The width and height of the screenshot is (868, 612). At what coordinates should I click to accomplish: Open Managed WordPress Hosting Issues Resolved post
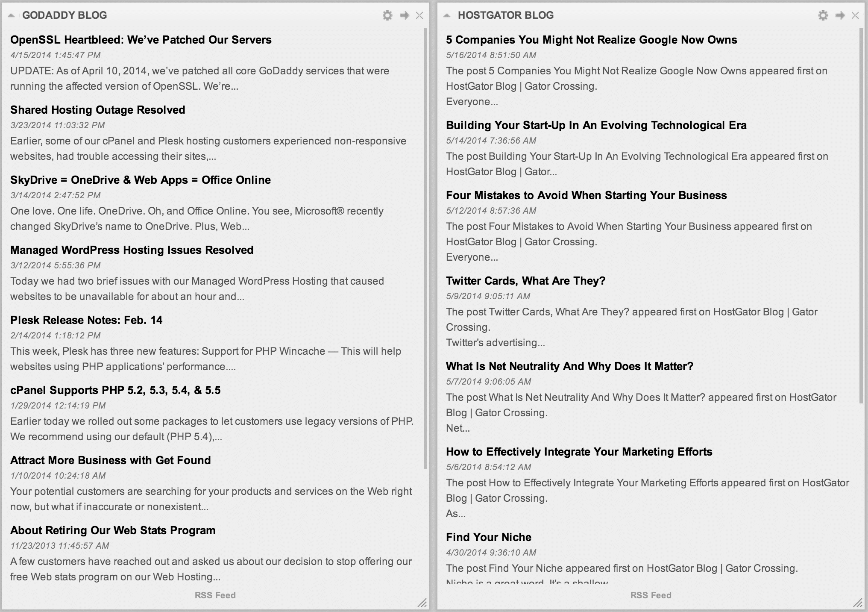click(132, 250)
